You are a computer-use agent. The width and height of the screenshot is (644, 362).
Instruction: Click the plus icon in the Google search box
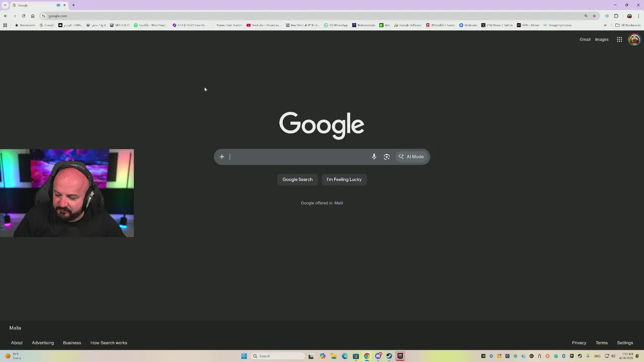221,157
